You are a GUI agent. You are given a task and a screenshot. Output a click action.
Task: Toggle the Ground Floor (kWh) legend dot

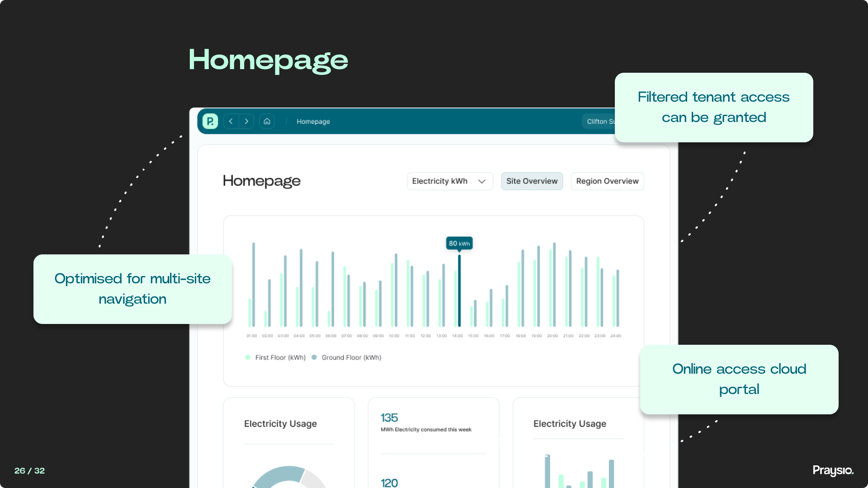[314, 357]
